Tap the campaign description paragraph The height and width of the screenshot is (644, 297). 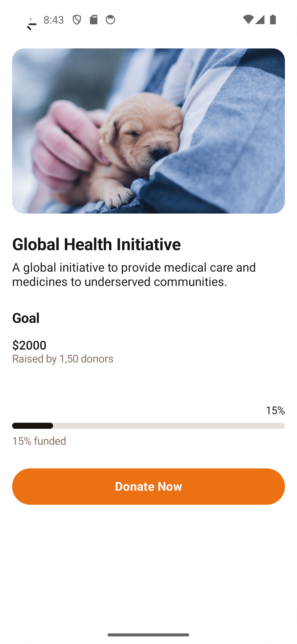134,274
